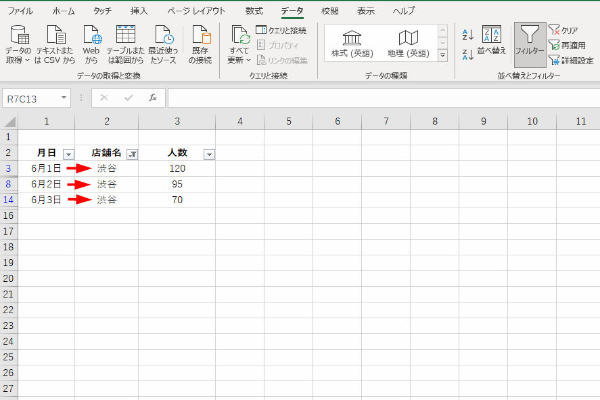Open the 店舗名 column filter dropdown
The width and height of the screenshot is (600, 400).
tap(133, 154)
